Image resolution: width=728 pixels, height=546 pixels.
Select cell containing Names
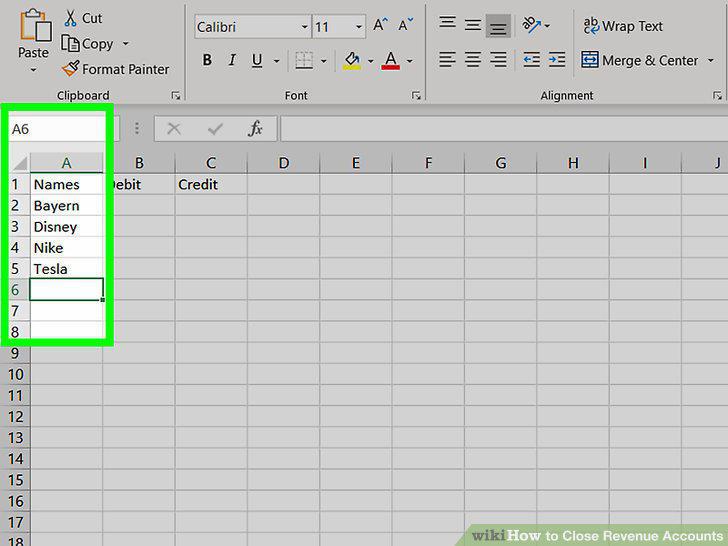(66, 184)
